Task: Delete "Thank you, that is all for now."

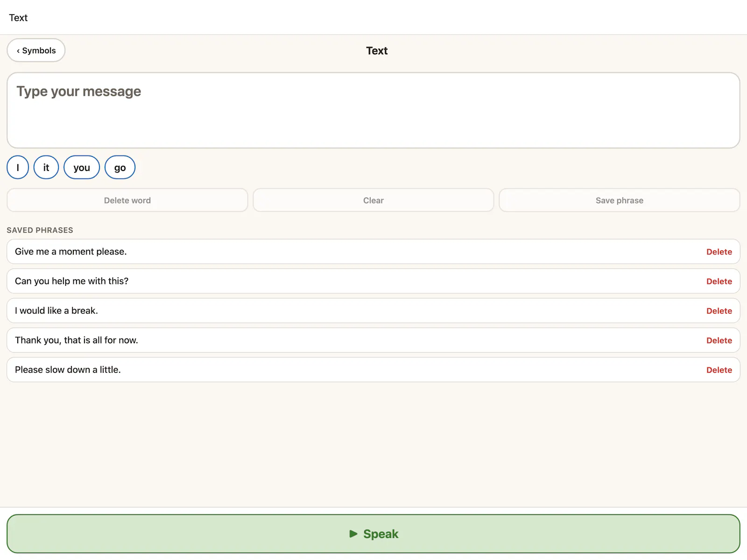Action: [x=719, y=340]
